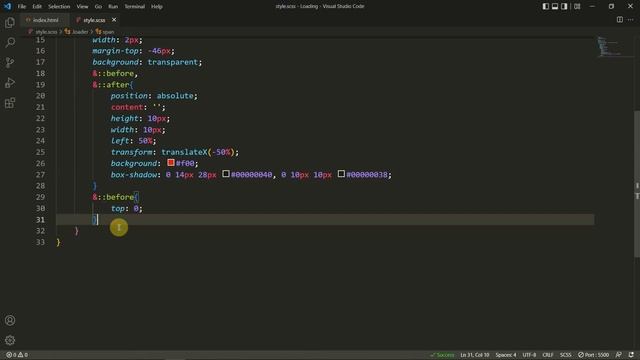Select the style.scss tab
The width and height of the screenshot is (640, 360).
tap(94, 20)
